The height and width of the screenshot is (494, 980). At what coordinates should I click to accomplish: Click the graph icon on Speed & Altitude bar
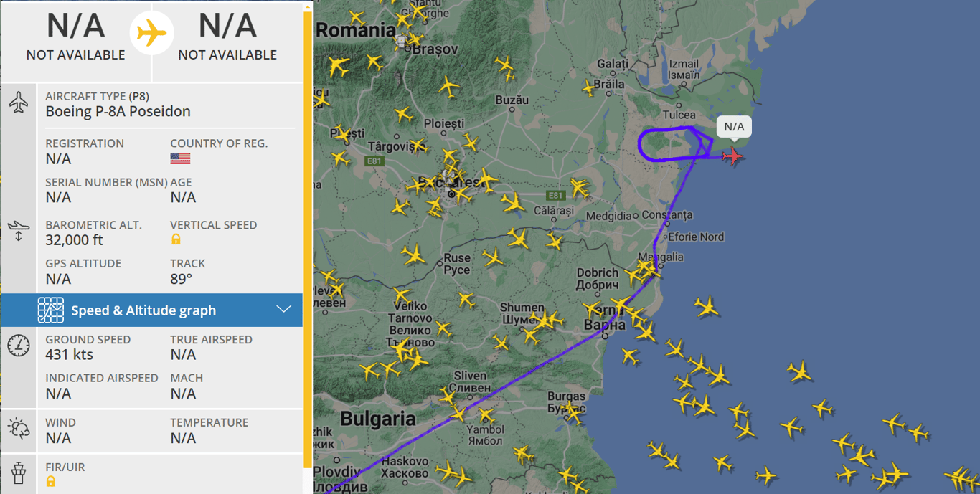tap(51, 310)
